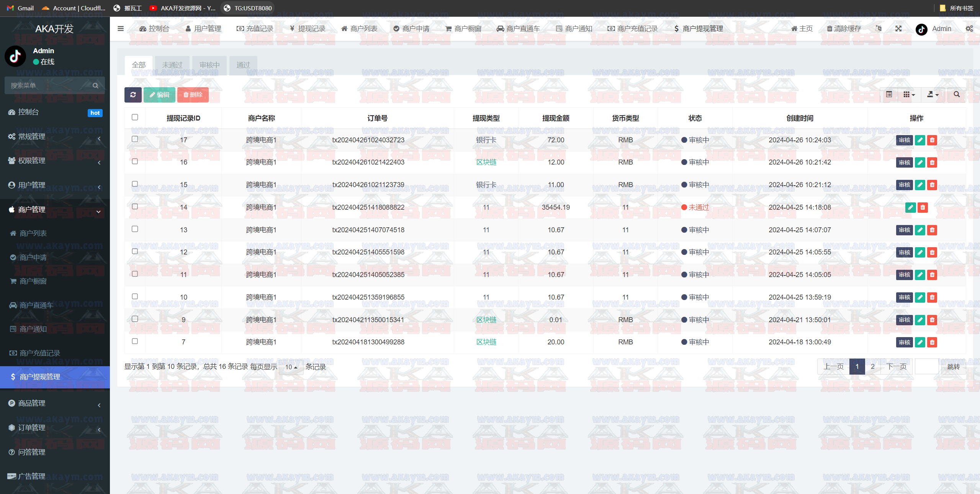Toggle fullscreen icon in top bar
The image size is (980, 494).
click(x=898, y=29)
